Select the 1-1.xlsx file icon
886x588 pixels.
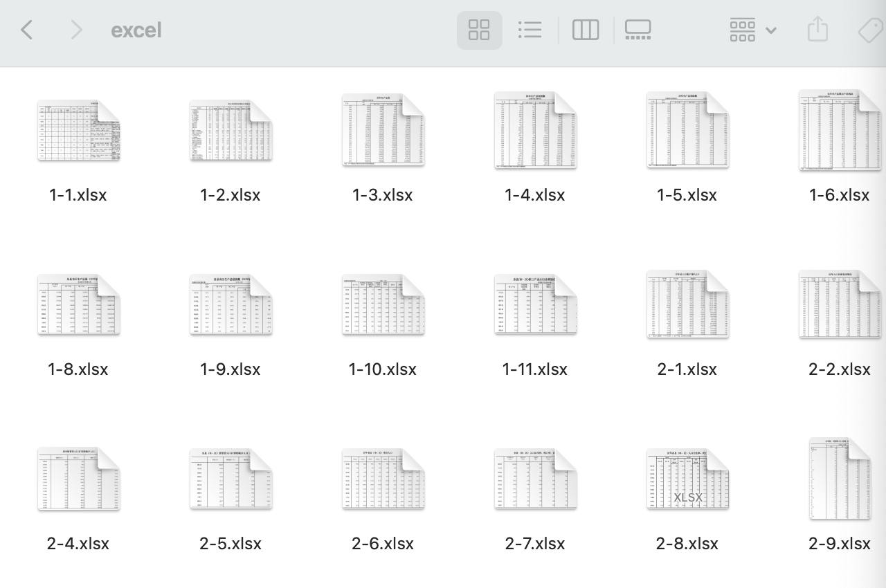coord(79,130)
